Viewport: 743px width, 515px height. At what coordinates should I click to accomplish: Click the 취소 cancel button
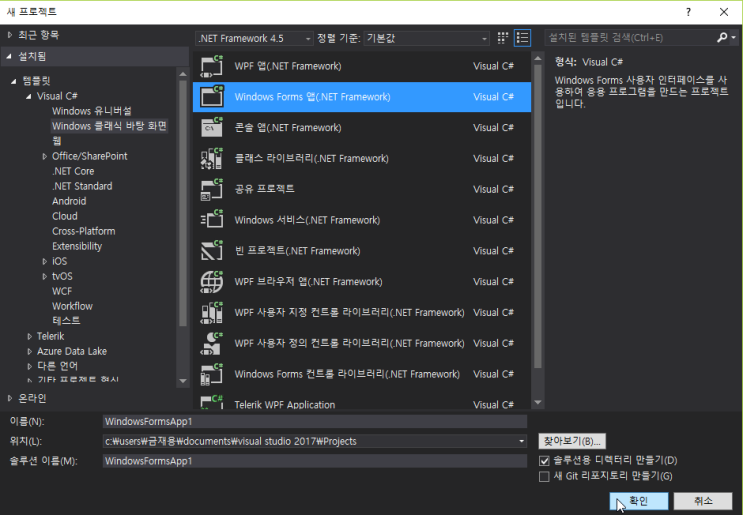[x=703, y=501]
